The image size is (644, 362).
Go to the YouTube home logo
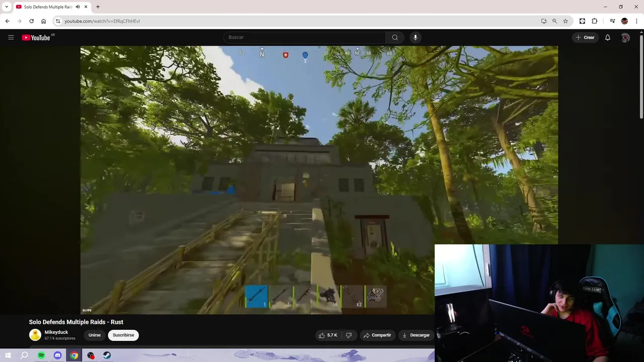click(37, 37)
